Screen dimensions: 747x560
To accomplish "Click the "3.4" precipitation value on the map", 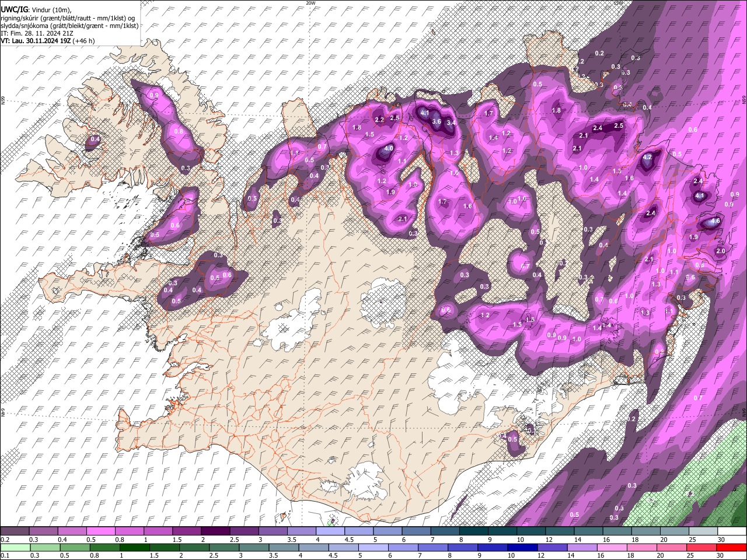I will [x=451, y=123].
